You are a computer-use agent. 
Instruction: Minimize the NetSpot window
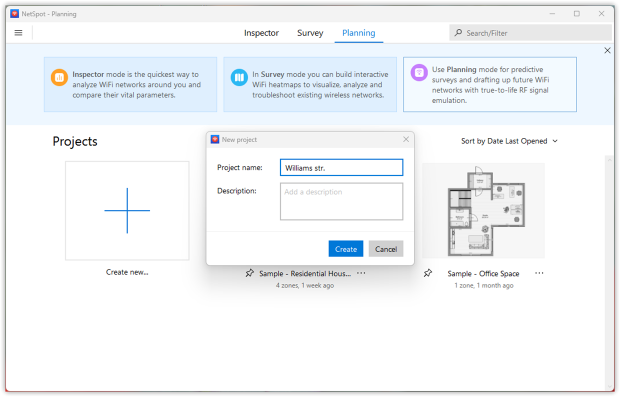[x=552, y=14]
